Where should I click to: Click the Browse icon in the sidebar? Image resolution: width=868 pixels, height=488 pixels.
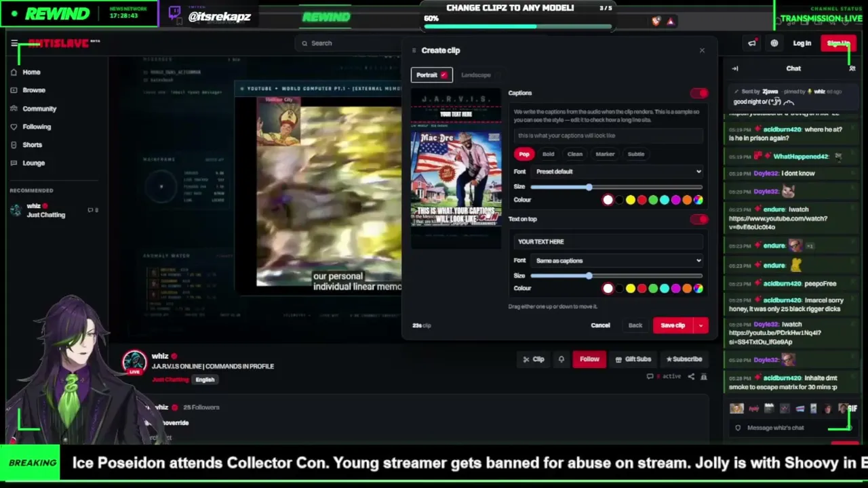tap(14, 90)
